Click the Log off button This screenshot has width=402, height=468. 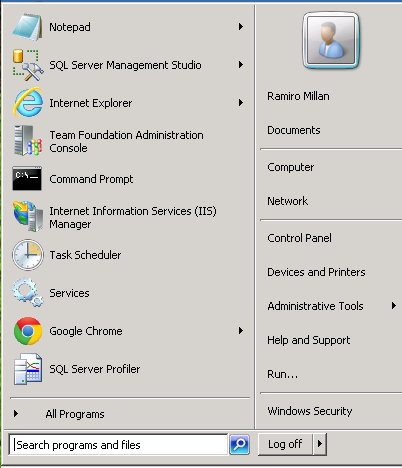click(x=285, y=444)
